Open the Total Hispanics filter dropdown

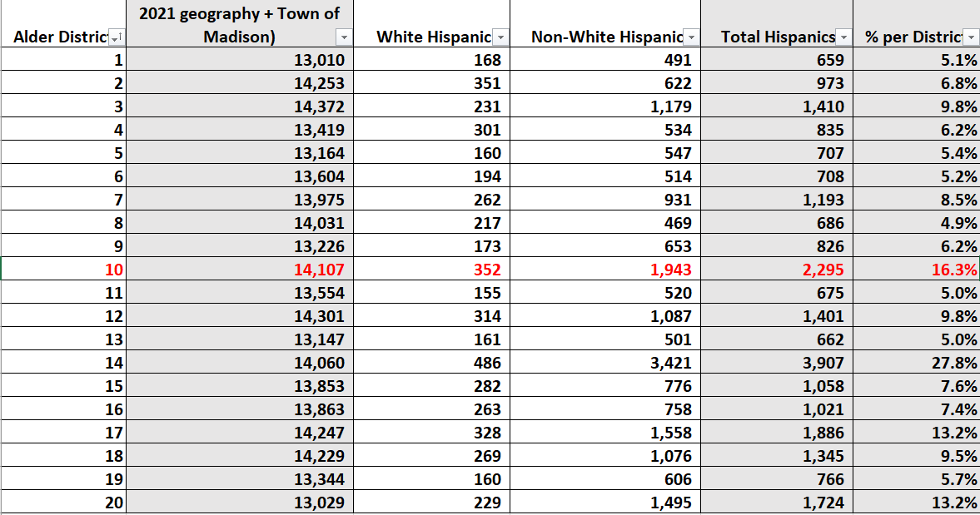843,38
